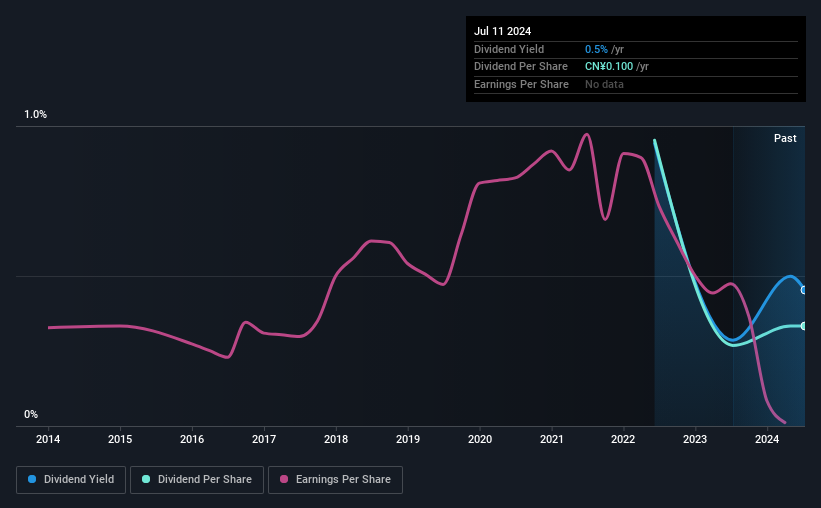Viewport: 821px width, 508px height.
Task: Click the Past label in the chart
Action: pyautogui.click(x=785, y=138)
